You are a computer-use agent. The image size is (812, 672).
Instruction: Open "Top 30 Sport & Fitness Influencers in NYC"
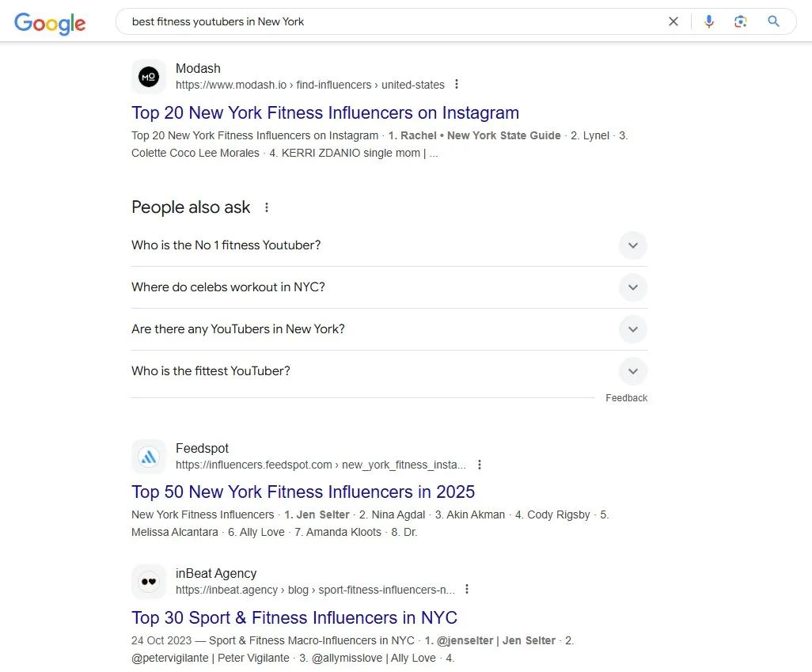pyautogui.click(x=294, y=617)
